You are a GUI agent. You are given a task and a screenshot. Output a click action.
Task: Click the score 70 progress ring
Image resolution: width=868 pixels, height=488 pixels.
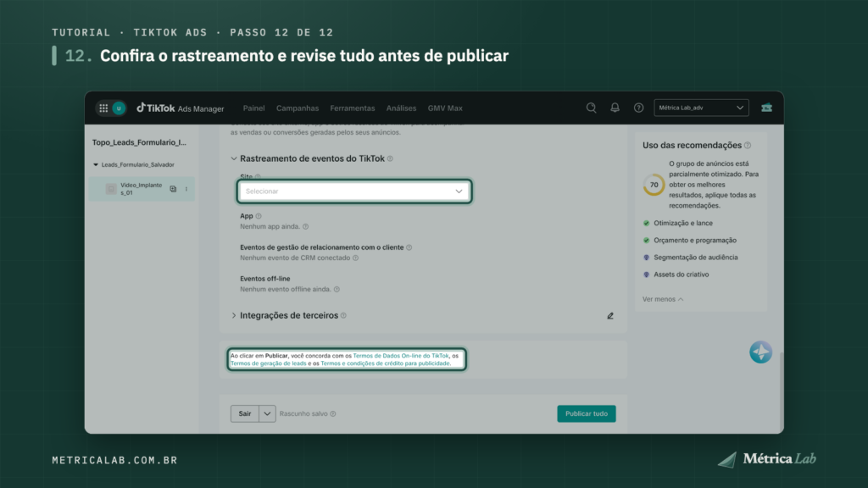pyautogui.click(x=654, y=185)
